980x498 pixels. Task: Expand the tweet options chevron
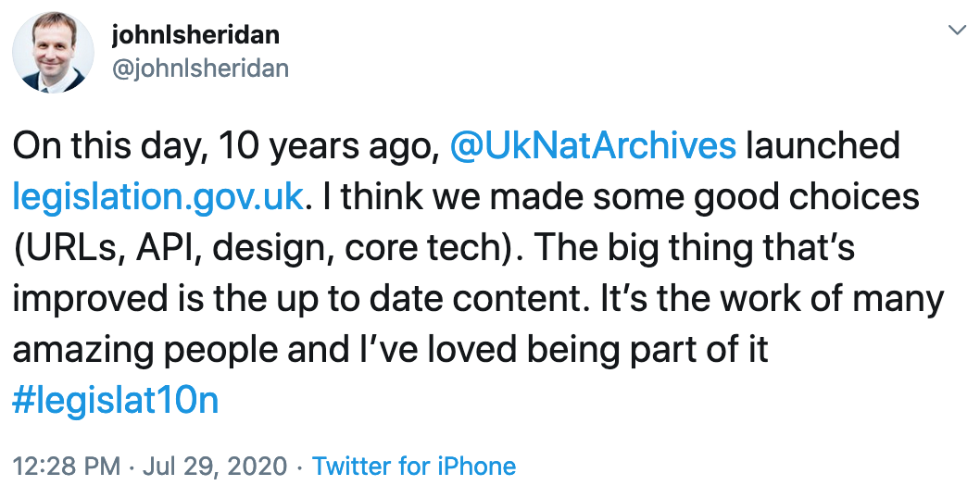pyautogui.click(x=956, y=31)
